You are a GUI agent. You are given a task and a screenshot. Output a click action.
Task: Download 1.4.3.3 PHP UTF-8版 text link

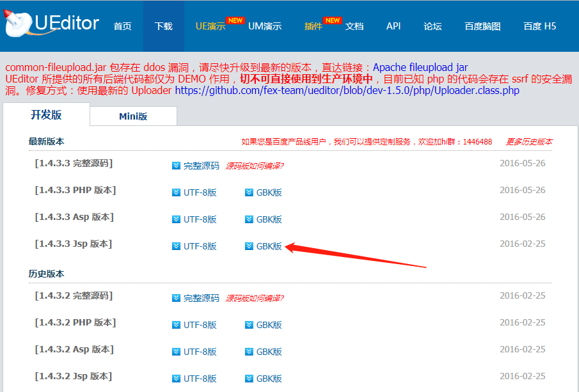200,192
